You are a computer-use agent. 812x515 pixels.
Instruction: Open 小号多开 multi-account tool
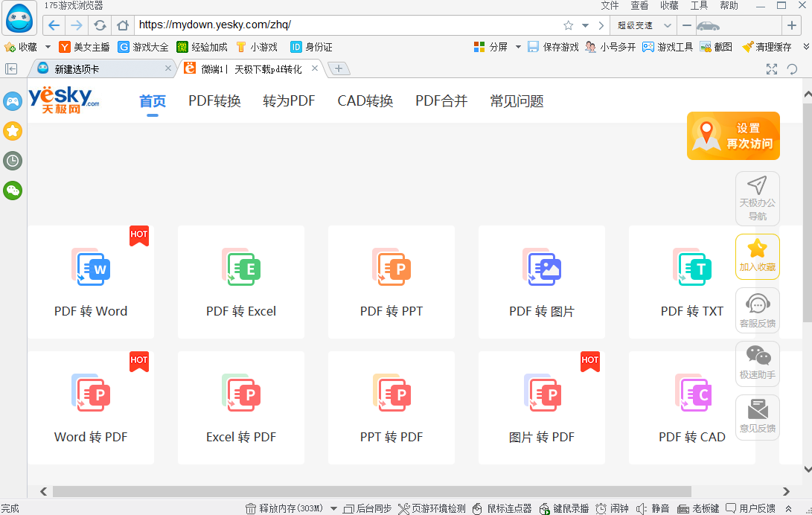(613, 46)
